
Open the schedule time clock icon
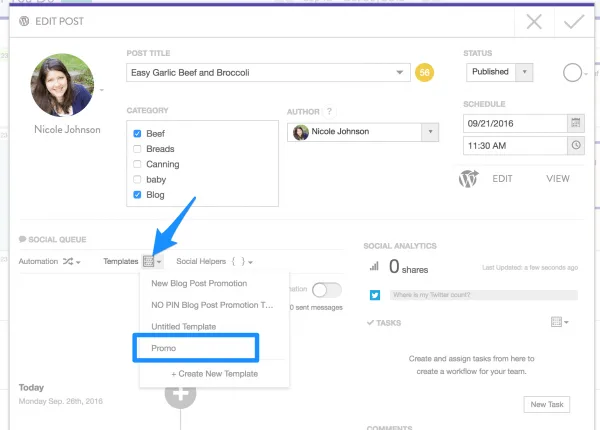click(x=576, y=145)
